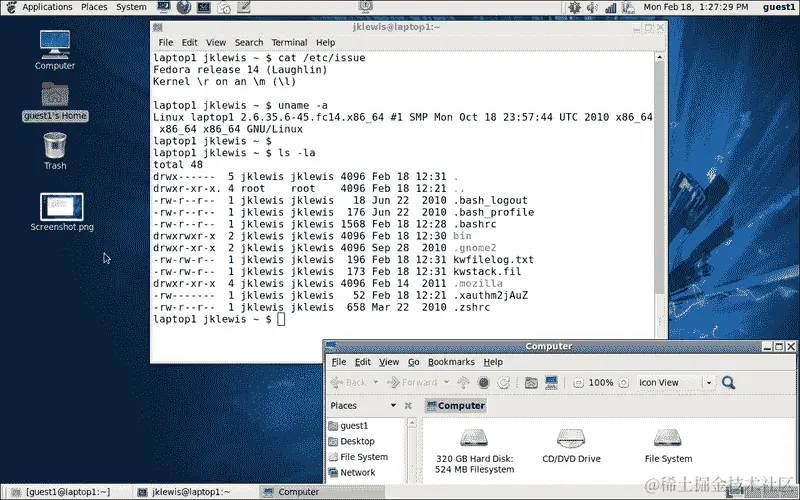Image resolution: width=800 pixels, height=500 pixels.
Task: Open Computer window File menu
Action: pyautogui.click(x=339, y=362)
